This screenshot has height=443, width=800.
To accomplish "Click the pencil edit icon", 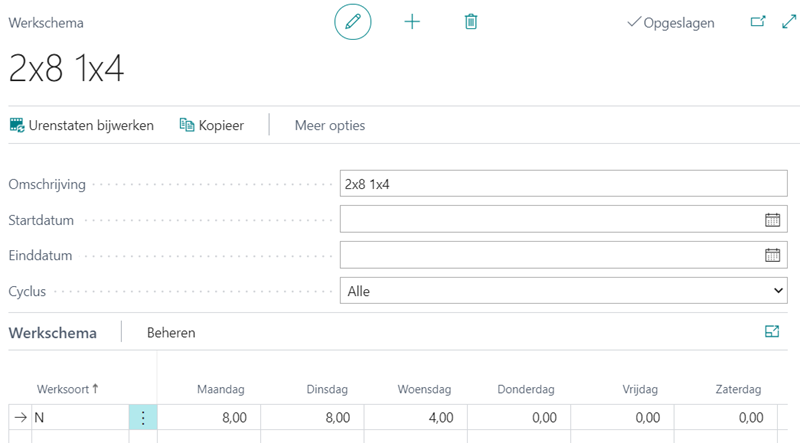I will pos(352,22).
